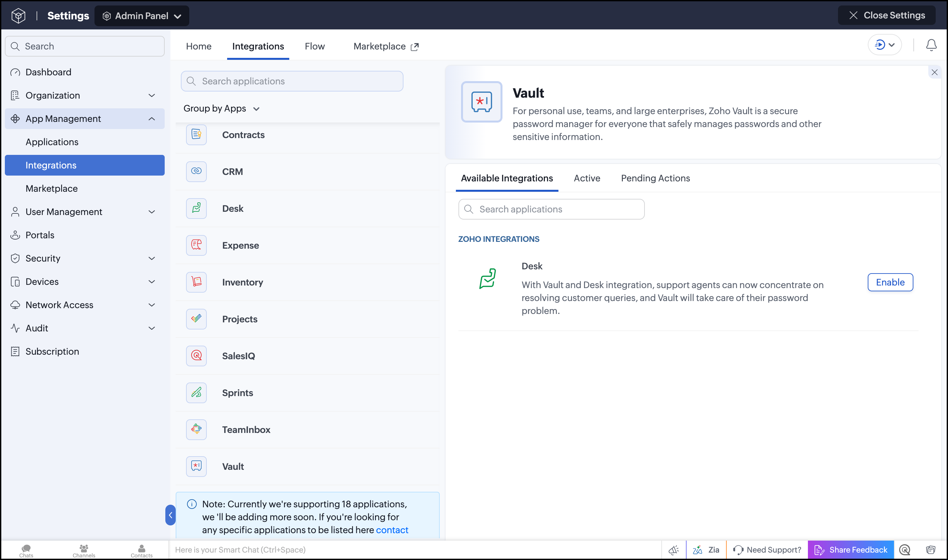Select the Available Integrations tab

507,178
